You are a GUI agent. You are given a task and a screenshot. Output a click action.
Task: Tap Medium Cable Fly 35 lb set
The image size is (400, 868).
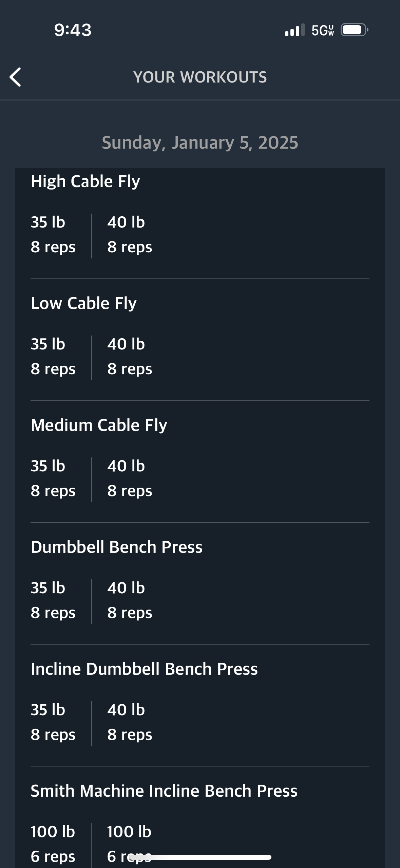tap(53, 478)
